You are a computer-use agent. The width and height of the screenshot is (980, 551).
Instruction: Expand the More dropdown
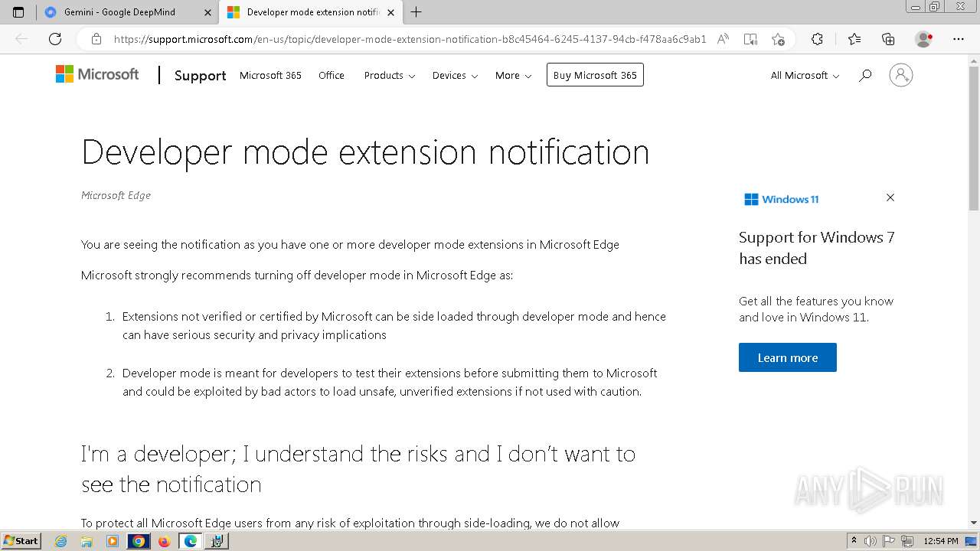click(513, 75)
